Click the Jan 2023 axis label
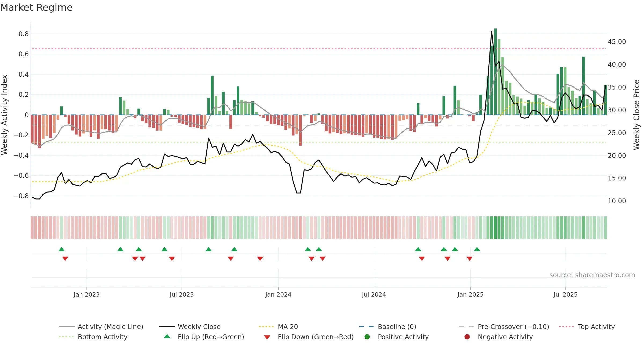The image size is (644, 362). click(x=87, y=294)
